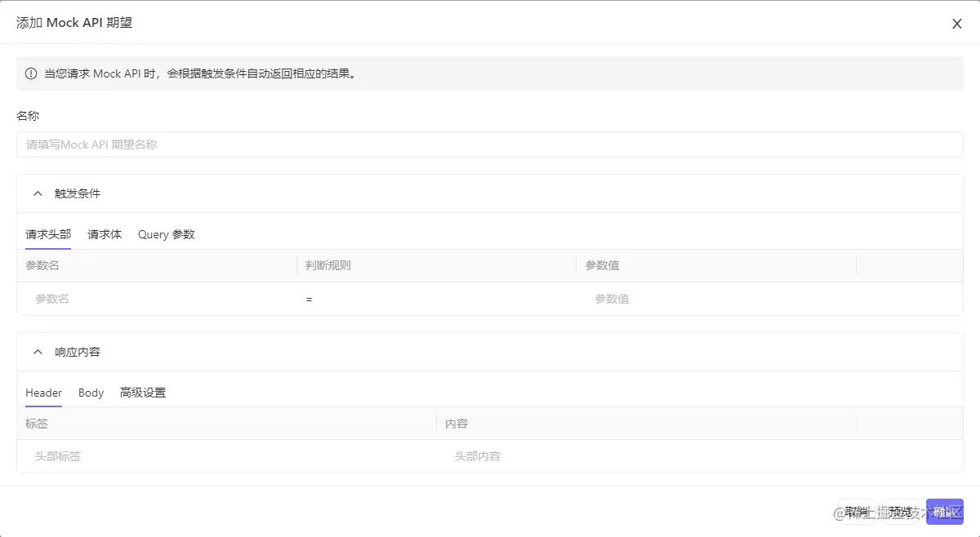
Task: Collapse the 触发条件 section chevron
Action: (x=38, y=193)
